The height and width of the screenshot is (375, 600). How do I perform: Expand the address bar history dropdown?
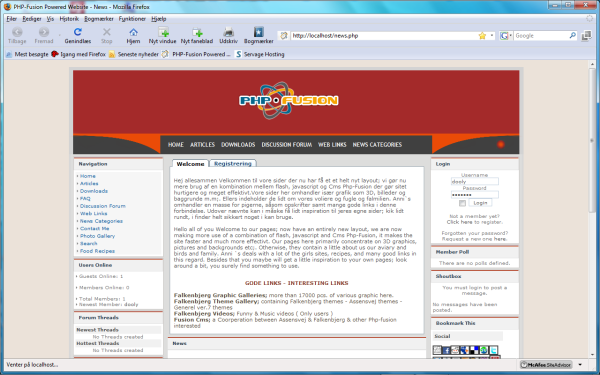(492, 36)
